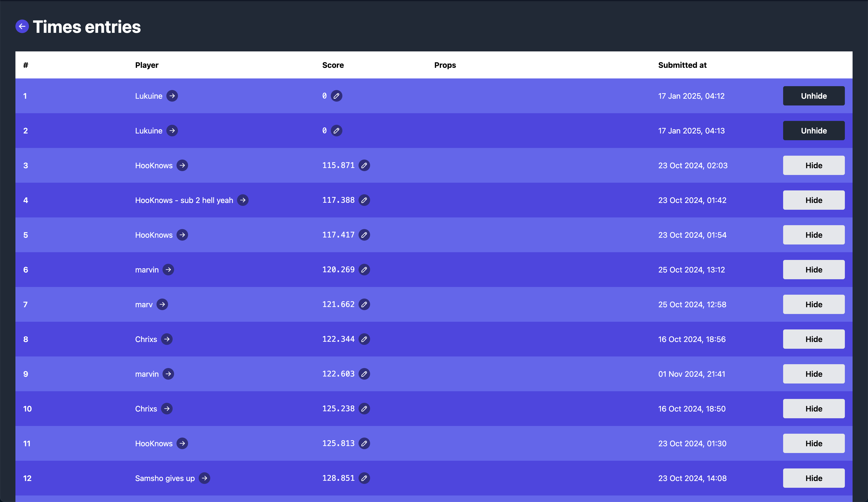
Task: Click the Player column header
Action: point(147,65)
